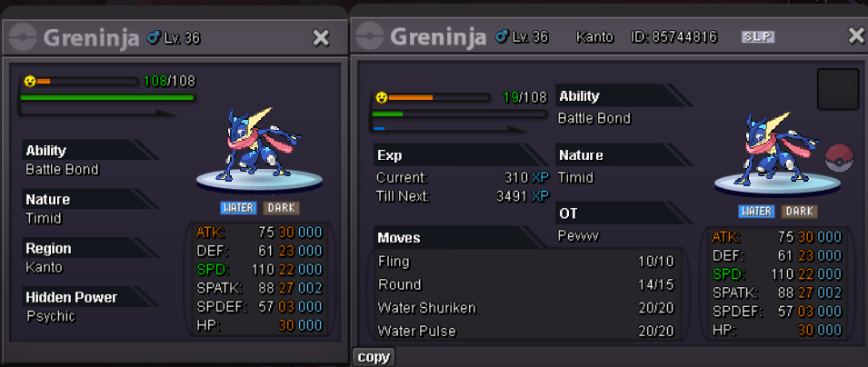The height and width of the screenshot is (367, 868).
Task: Click the green HP bar in left panel
Action: tap(107, 97)
